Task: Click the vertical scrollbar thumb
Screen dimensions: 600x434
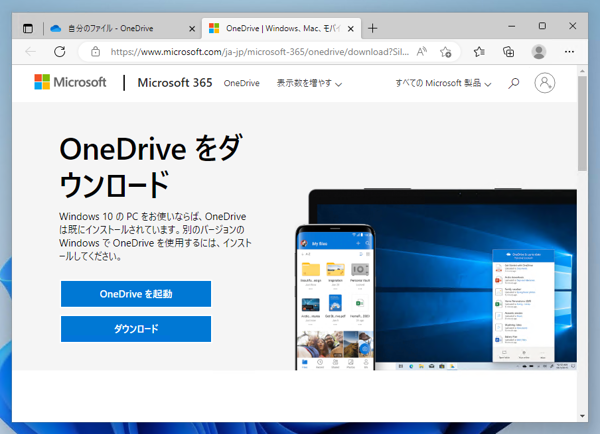Action: (582, 123)
